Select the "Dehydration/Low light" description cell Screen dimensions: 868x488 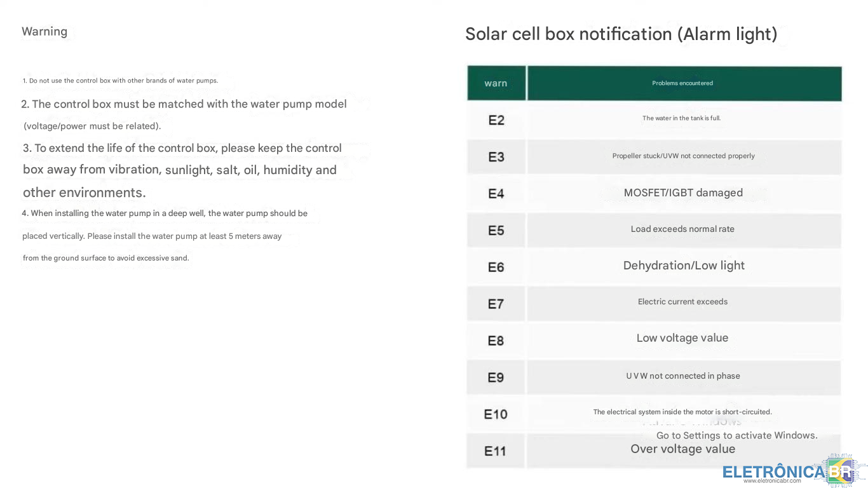click(x=684, y=266)
